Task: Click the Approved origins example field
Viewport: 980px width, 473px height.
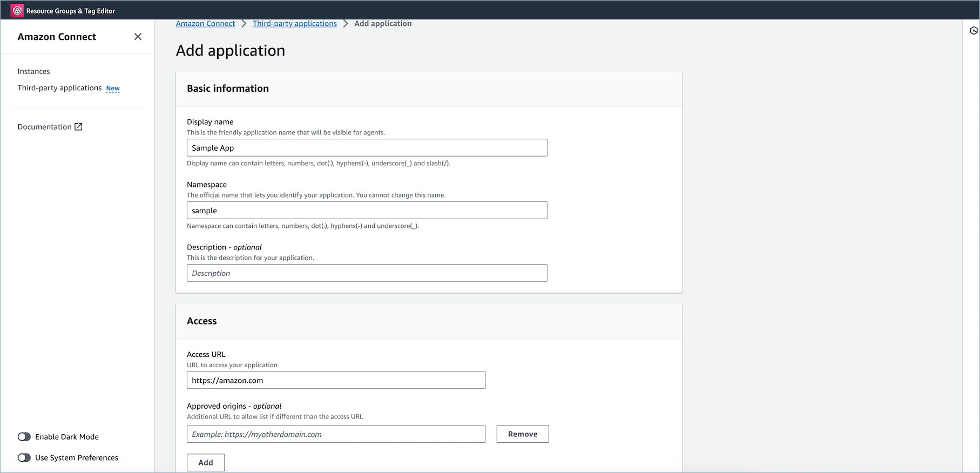Action: tap(336, 434)
